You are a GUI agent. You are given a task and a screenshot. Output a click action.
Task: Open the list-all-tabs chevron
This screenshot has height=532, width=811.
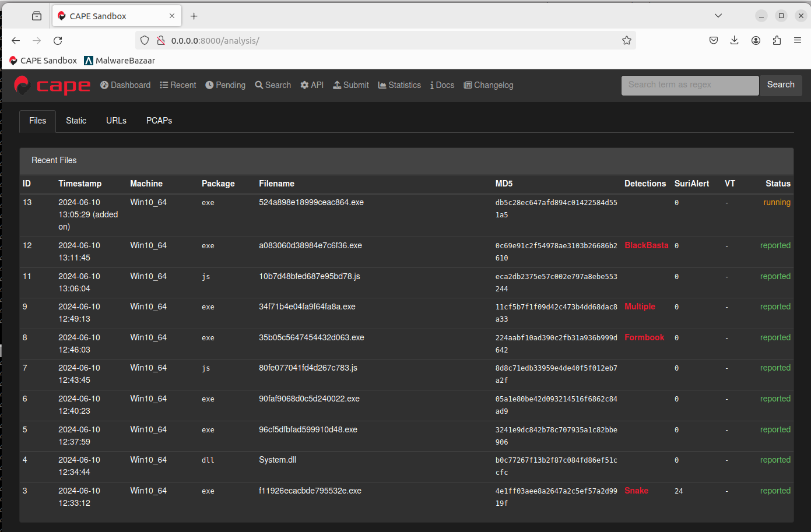(x=718, y=15)
